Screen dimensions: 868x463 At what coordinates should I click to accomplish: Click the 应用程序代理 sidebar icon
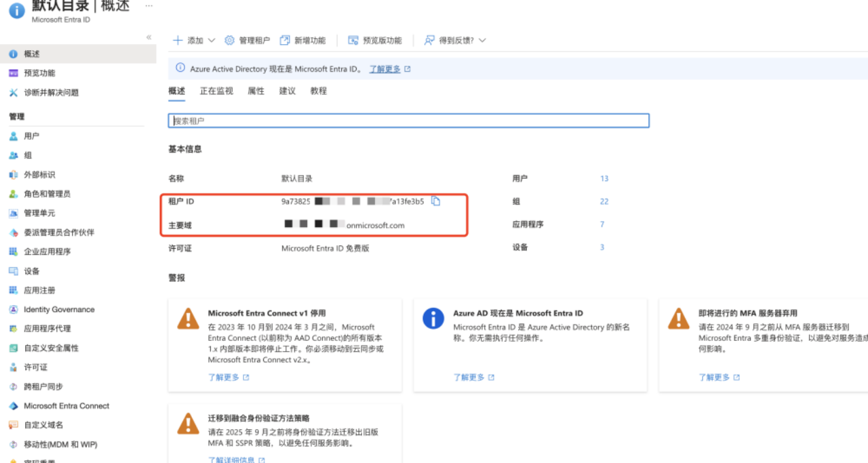(x=13, y=329)
